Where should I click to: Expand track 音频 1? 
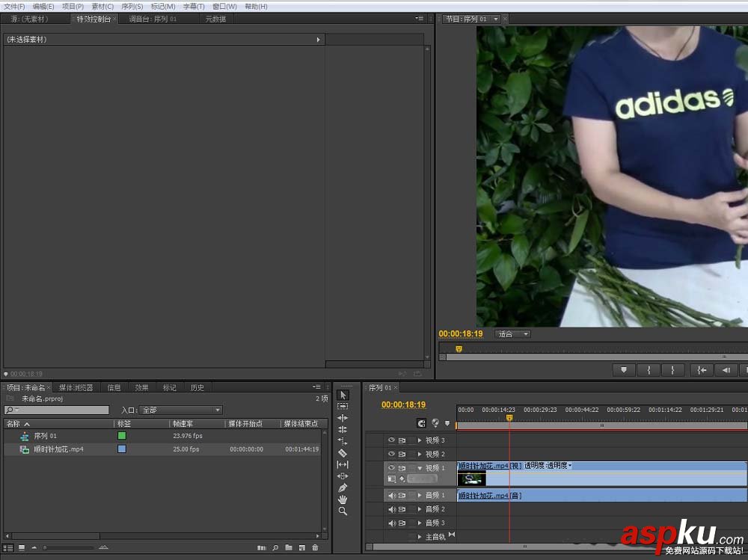pyautogui.click(x=420, y=495)
